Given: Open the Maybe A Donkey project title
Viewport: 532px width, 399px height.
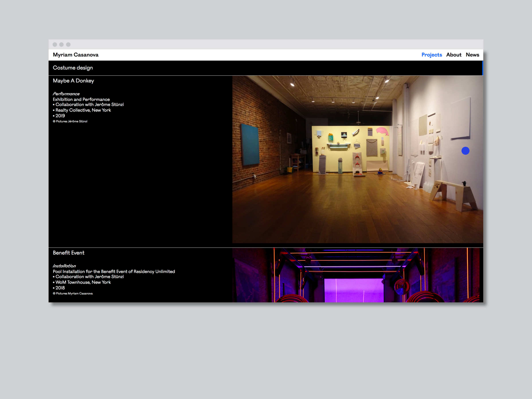Looking at the screenshot, I should (x=73, y=81).
